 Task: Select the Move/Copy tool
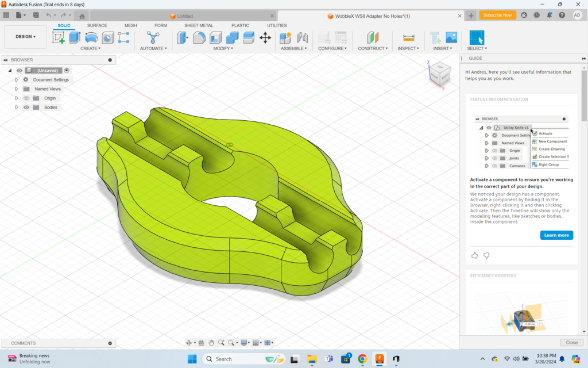(x=265, y=36)
